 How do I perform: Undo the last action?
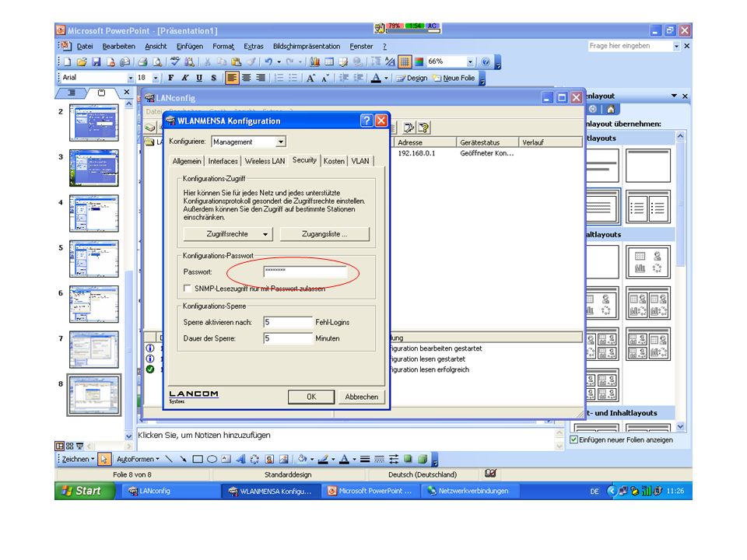[268, 62]
